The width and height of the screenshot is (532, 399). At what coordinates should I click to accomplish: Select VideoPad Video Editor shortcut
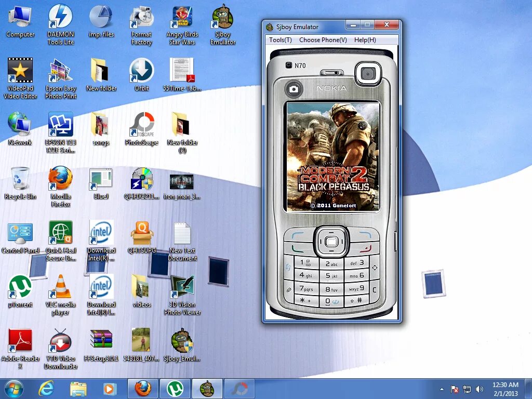pos(20,79)
